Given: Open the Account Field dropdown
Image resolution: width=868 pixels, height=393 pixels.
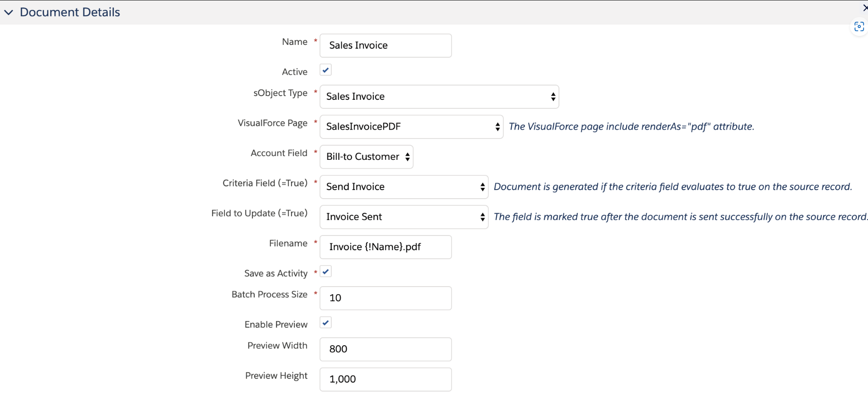Looking at the screenshot, I should click(x=367, y=157).
